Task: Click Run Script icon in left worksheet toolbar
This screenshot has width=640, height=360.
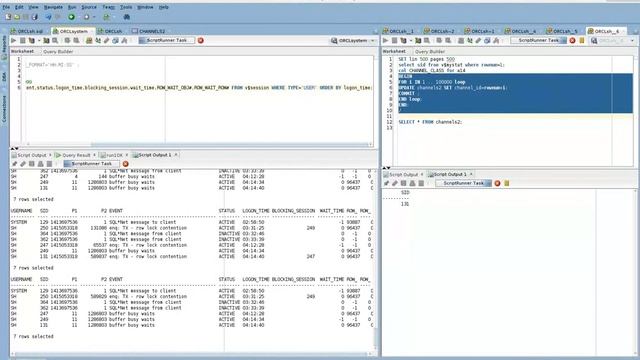Action: [x=22, y=40]
